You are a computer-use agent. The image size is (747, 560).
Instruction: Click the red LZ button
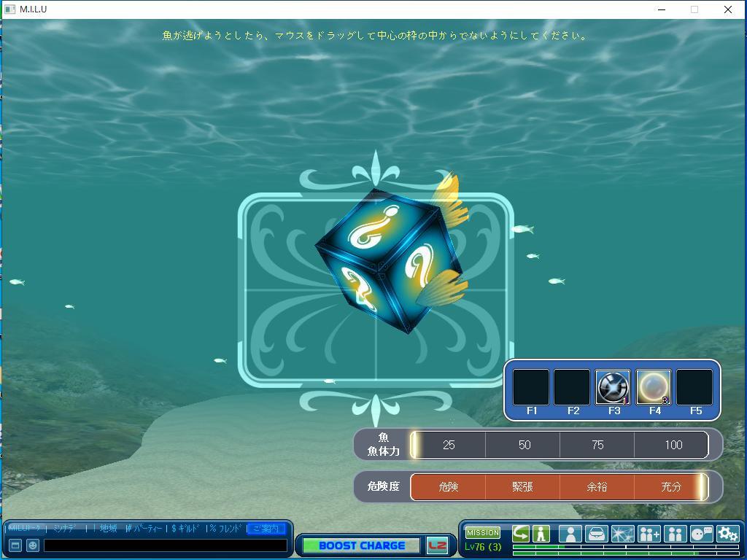click(x=437, y=545)
